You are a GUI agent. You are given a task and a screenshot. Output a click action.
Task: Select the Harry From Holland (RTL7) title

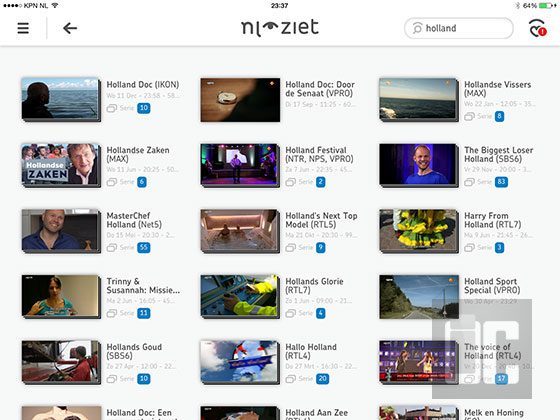pyautogui.click(x=492, y=220)
